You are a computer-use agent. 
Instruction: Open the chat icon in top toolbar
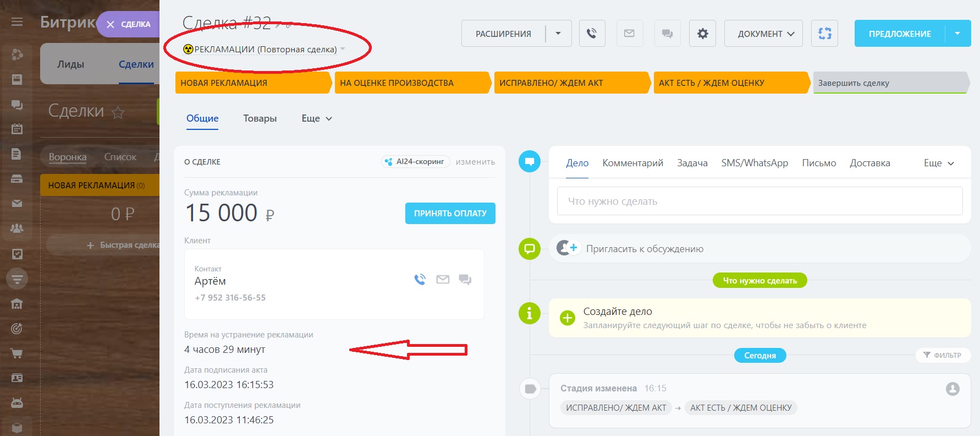coord(667,34)
